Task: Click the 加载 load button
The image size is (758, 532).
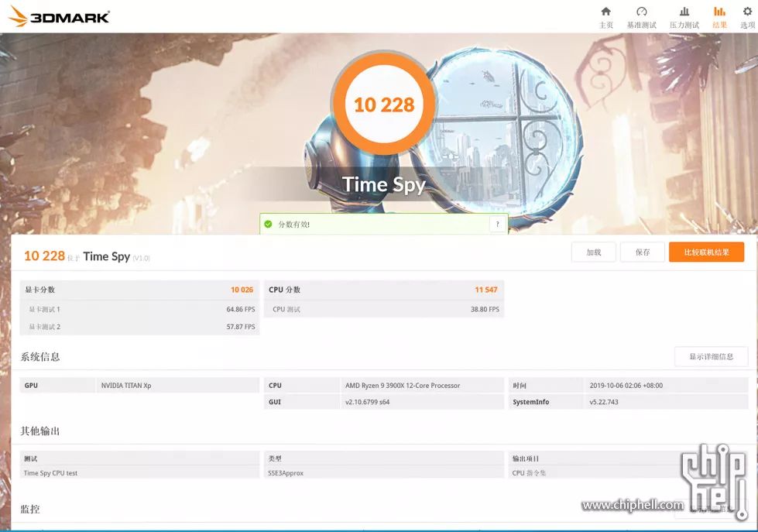Action: pyautogui.click(x=594, y=252)
